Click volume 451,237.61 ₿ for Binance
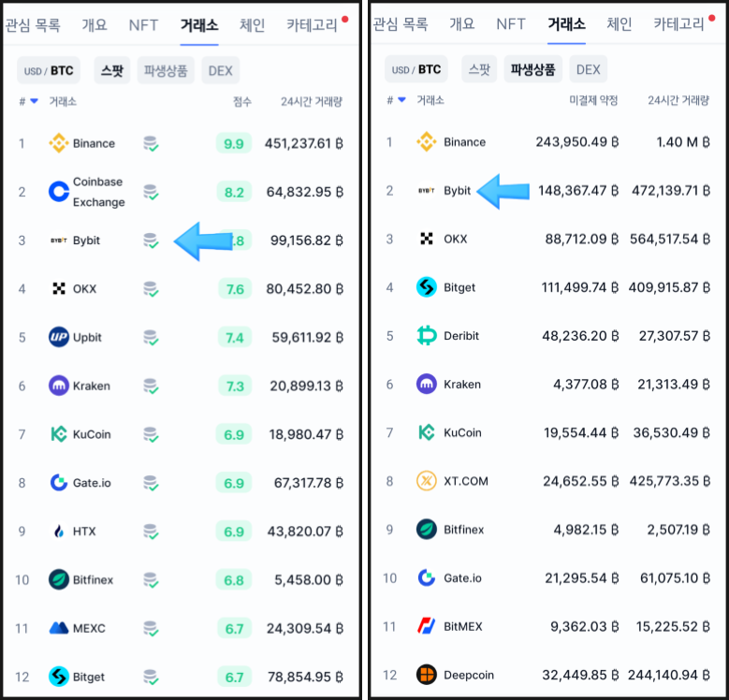 point(304,143)
